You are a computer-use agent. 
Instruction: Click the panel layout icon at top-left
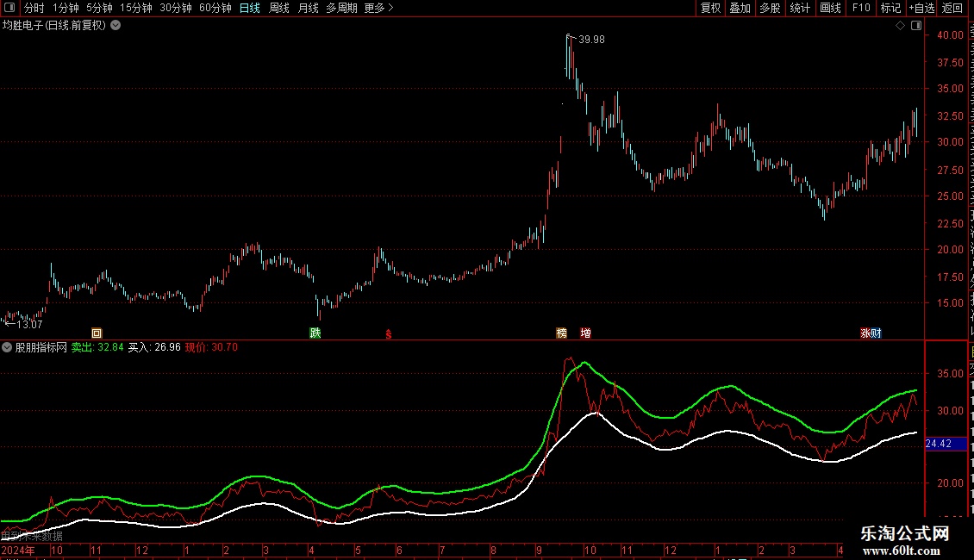pyautogui.click(x=9, y=8)
